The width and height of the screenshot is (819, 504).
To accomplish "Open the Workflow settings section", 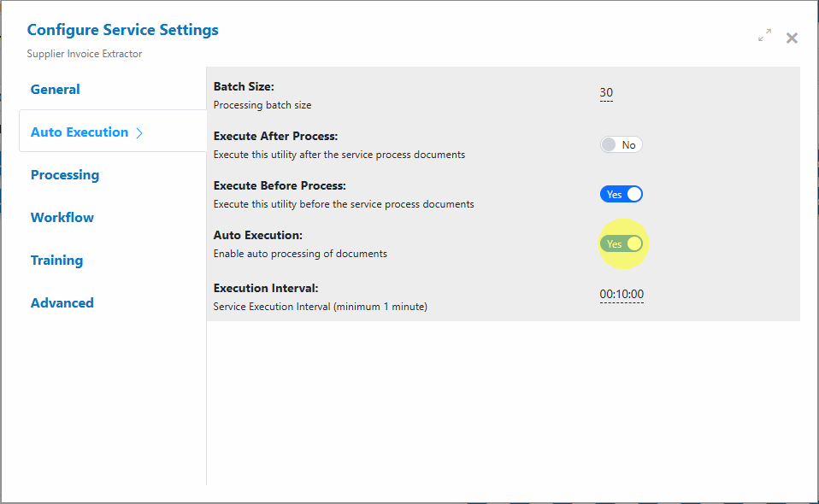I will [62, 218].
